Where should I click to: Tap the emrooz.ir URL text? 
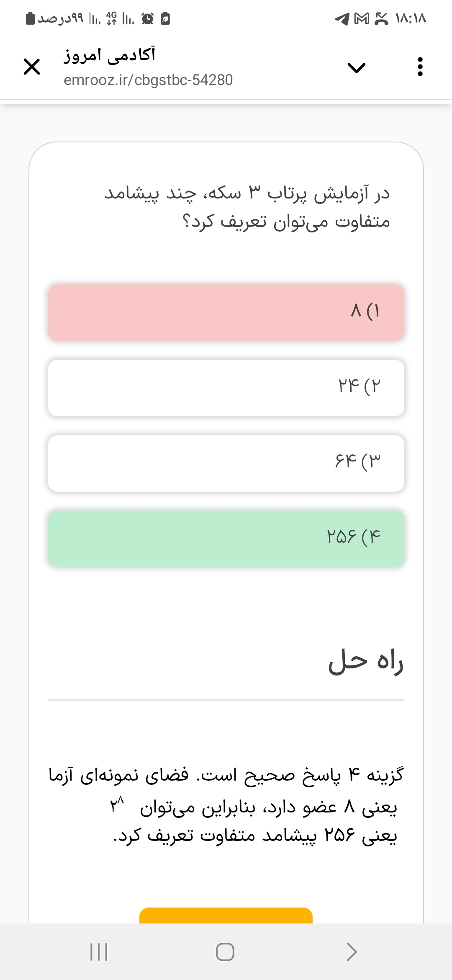[x=148, y=80]
